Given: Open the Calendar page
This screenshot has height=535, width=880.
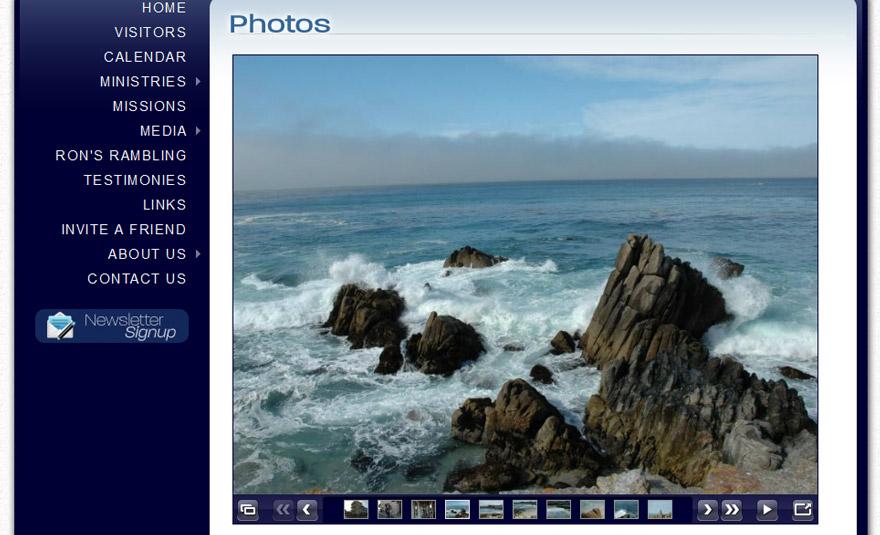Looking at the screenshot, I should tap(145, 57).
